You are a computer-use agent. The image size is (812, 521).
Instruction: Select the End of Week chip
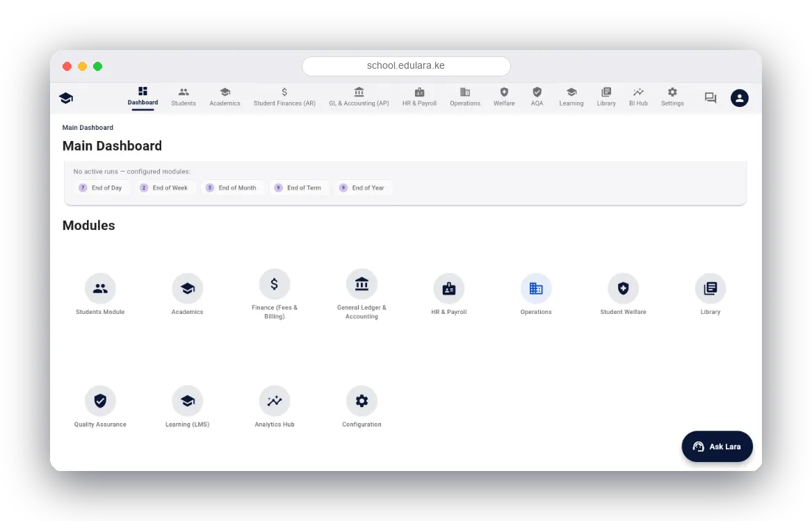pos(164,188)
